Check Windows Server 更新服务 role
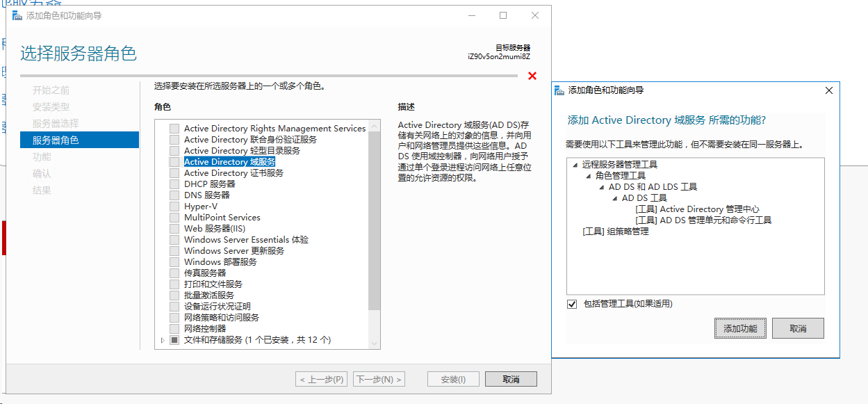The image size is (868, 404). coord(174,251)
